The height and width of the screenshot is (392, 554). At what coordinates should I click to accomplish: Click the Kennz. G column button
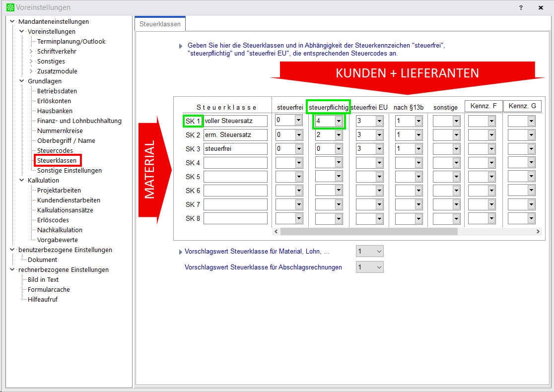click(522, 106)
